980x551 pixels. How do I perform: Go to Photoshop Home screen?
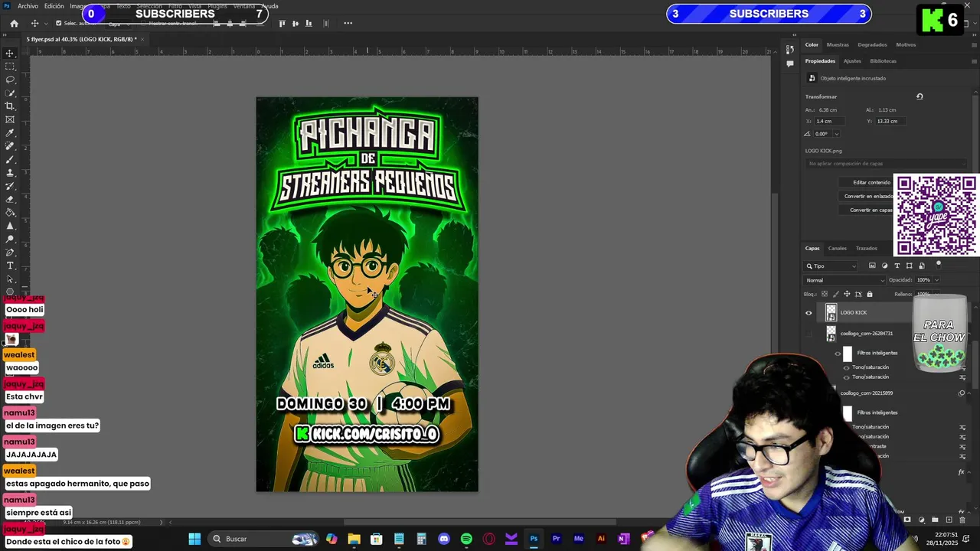14,23
